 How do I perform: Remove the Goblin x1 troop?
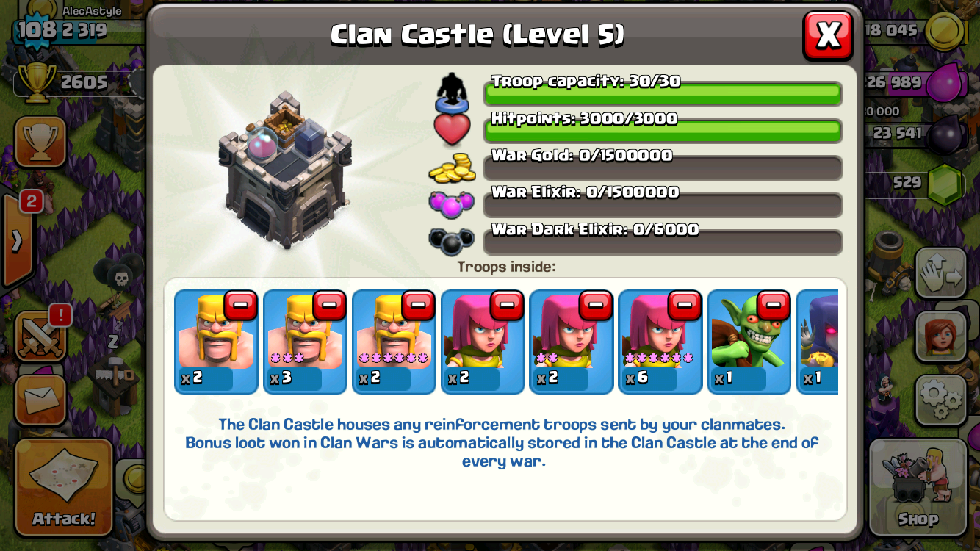pyautogui.click(x=774, y=306)
